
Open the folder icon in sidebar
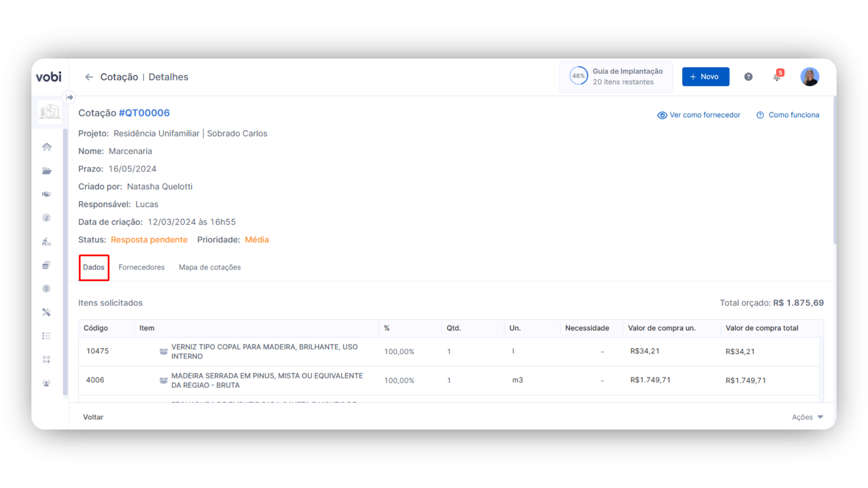pos(47,171)
